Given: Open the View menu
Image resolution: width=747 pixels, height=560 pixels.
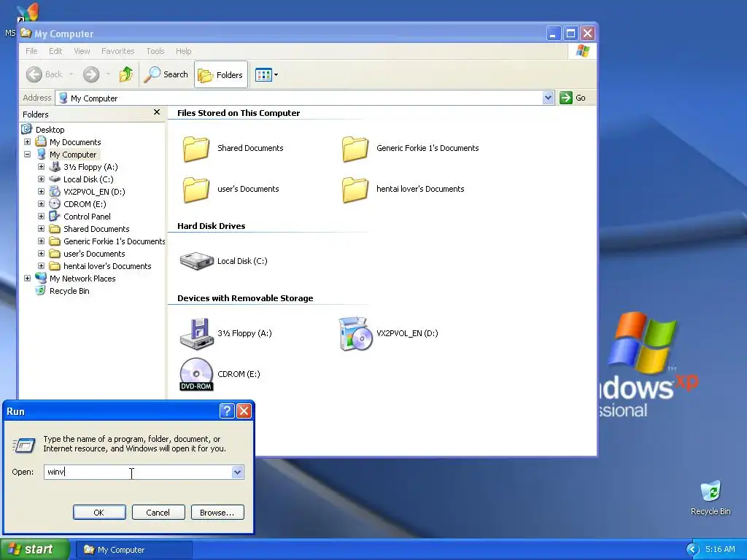Looking at the screenshot, I should [82, 51].
